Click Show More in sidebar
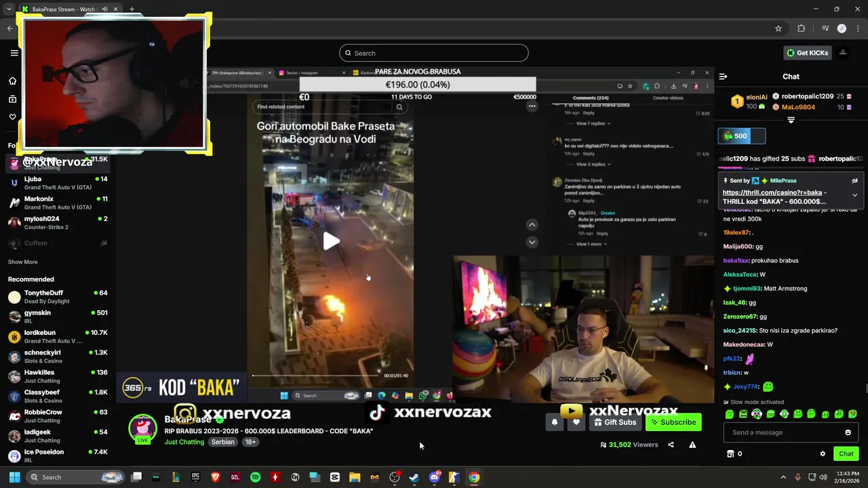868x488 pixels. (22, 262)
